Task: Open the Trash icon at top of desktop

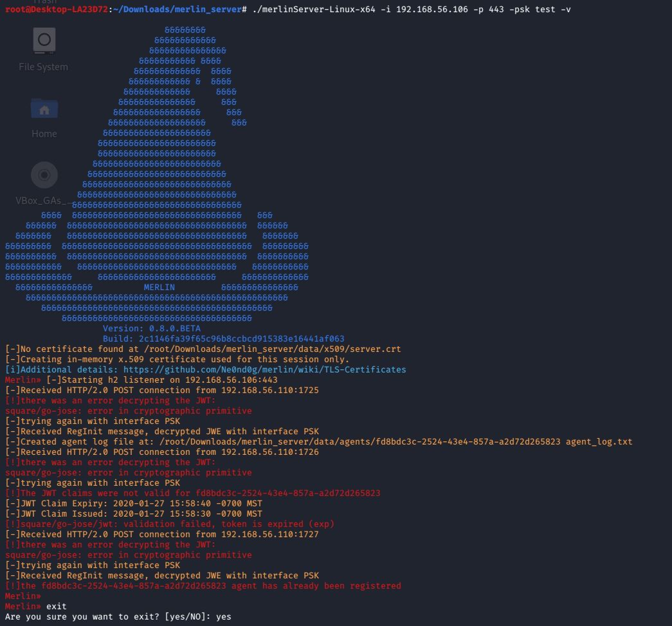Action: coord(44,3)
